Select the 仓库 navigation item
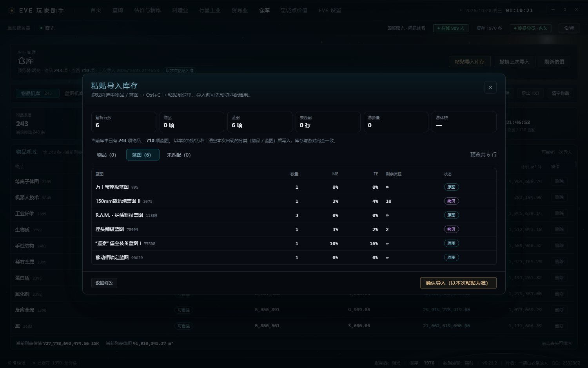Viewport: 588px width, 368px height. pos(264,11)
